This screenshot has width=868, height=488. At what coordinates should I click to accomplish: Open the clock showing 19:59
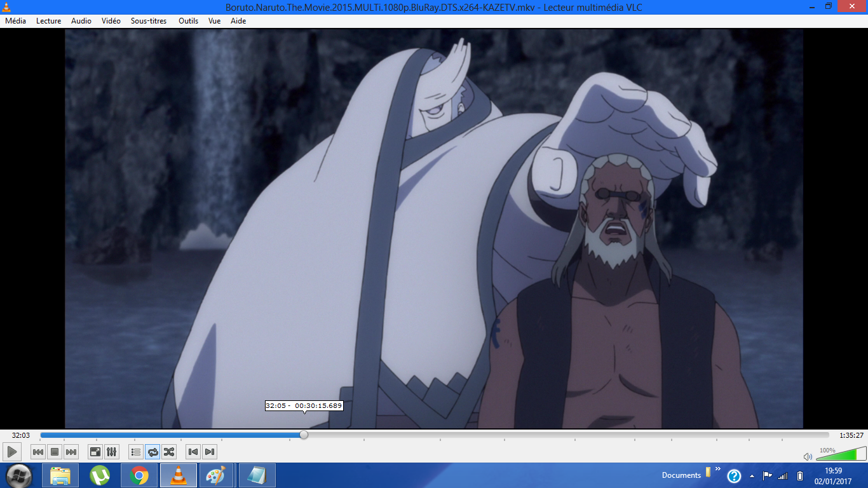833,476
